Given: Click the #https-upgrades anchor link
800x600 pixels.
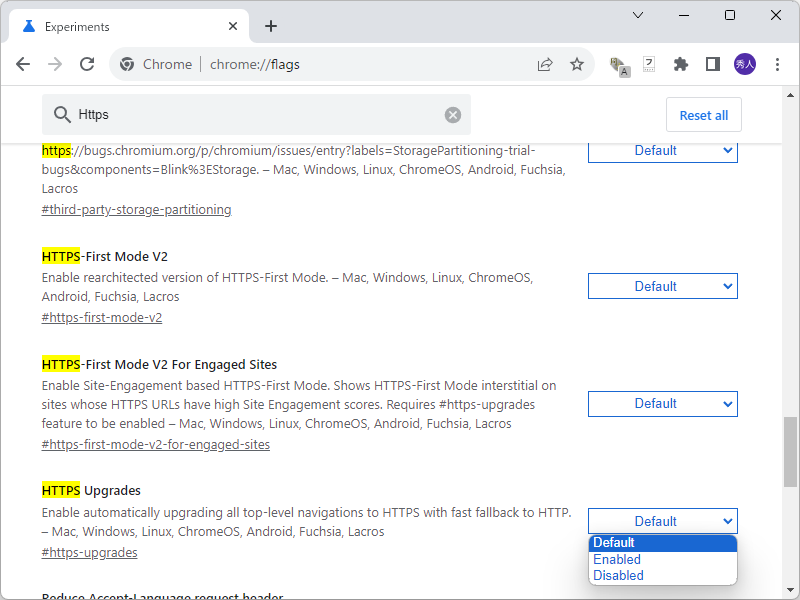Looking at the screenshot, I should coord(90,552).
